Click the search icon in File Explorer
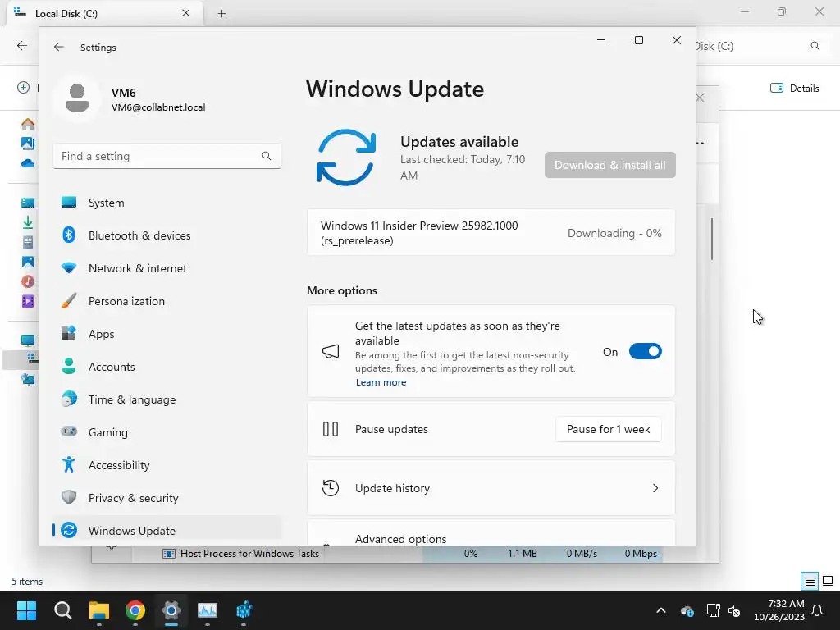Screen dimensions: 840x630 point(815,46)
